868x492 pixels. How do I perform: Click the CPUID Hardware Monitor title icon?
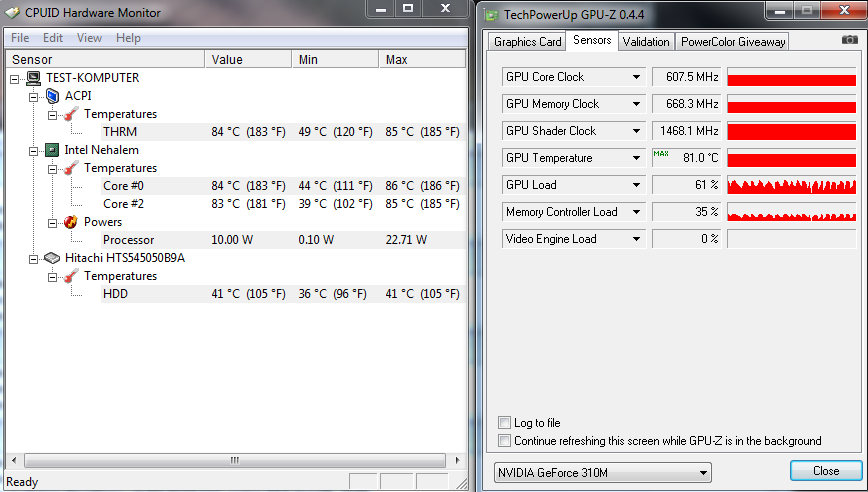(12, 12)
